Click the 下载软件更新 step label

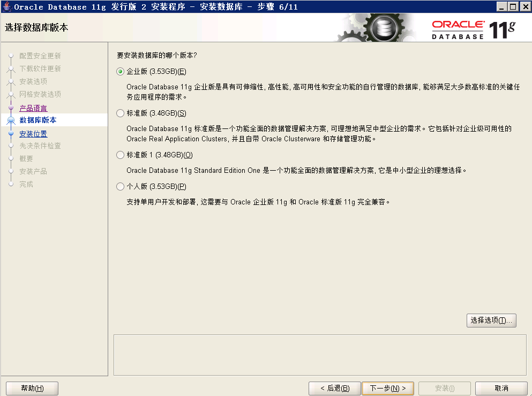[40, 68]
